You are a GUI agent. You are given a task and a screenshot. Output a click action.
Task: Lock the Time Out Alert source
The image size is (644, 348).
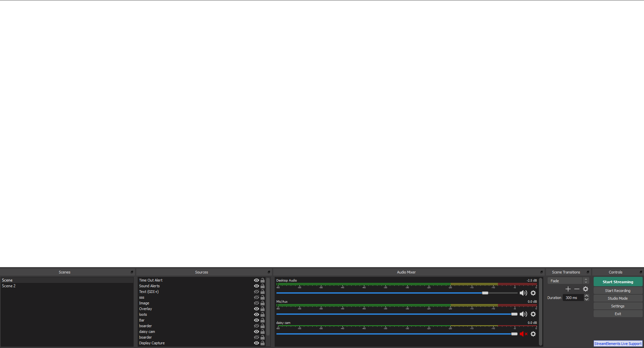click(263, 280)
